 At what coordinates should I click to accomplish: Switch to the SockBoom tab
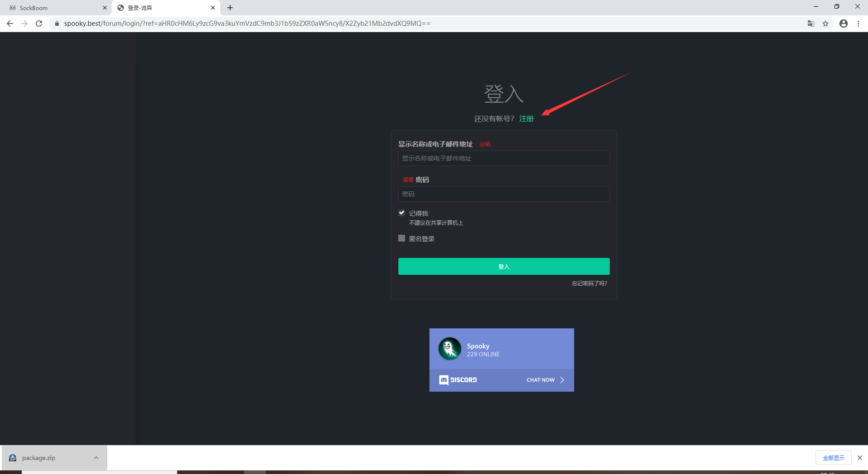[56, 8]
